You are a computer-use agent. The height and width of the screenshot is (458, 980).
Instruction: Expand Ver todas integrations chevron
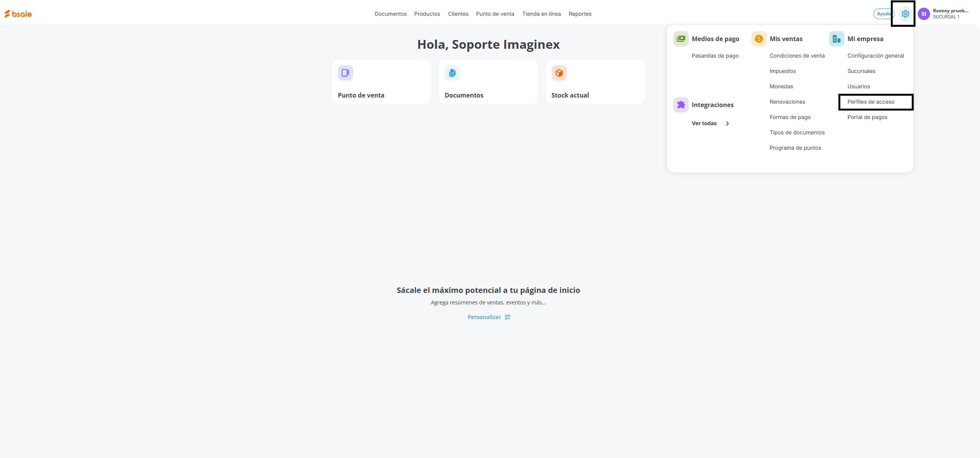[727, 124]
